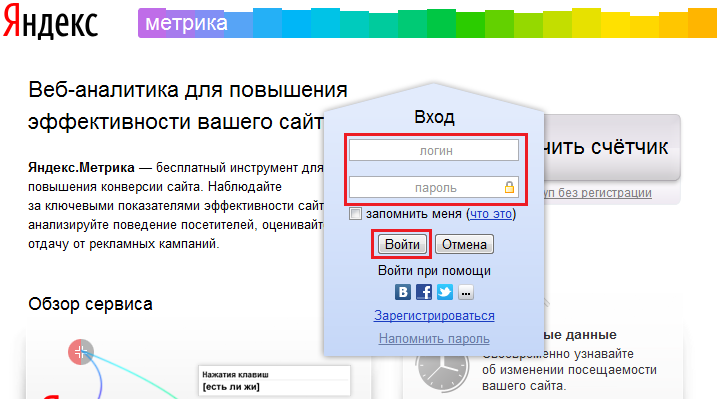Open the 'Напомнить пароль' link

tap(434, 339)
